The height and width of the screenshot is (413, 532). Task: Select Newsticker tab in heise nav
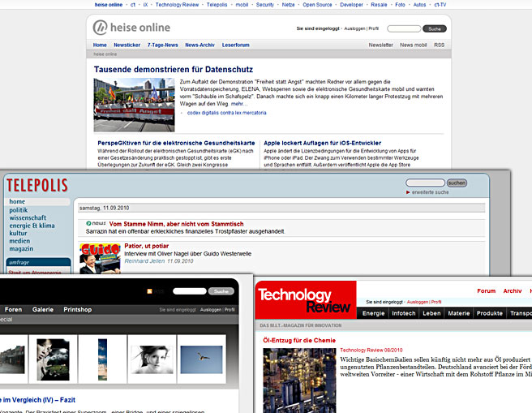[127, 45]
